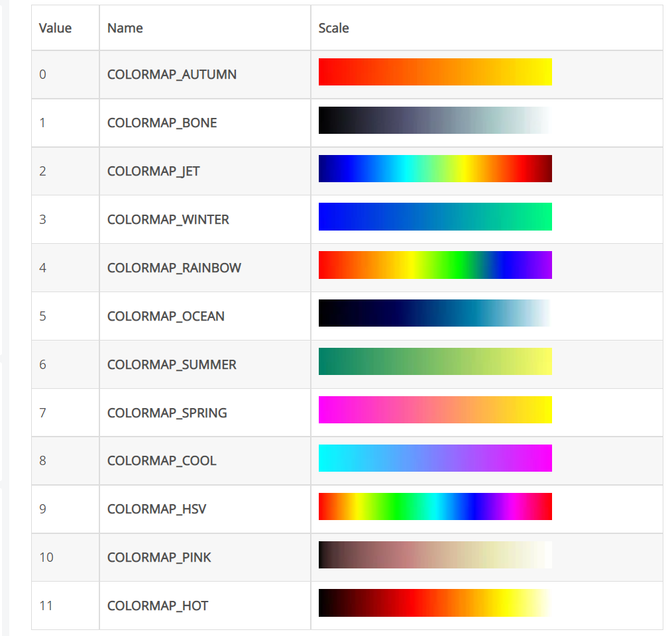
Task: Click the COOL gradient color bar
Action: click(435, 458)
